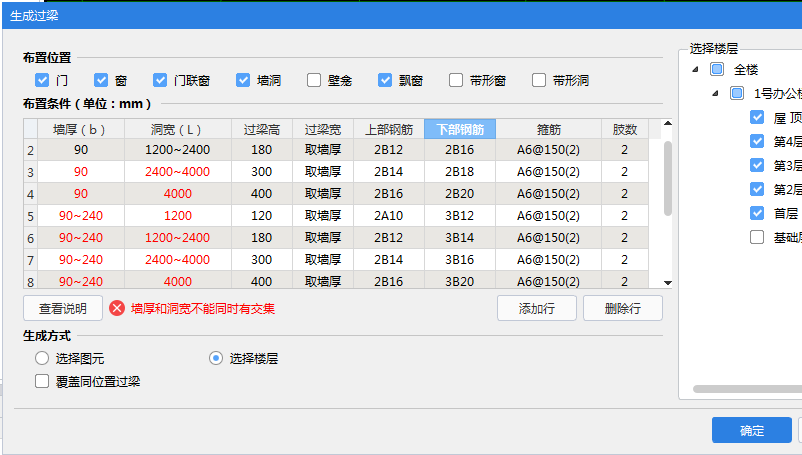Click the 过梁宽 column header
The image size is (802, 455).
[x=323, y=129]
